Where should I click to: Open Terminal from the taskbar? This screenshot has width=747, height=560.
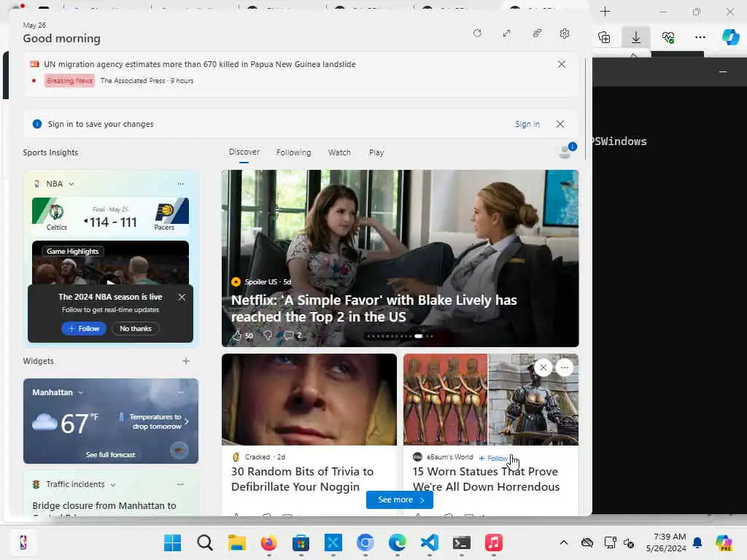(x=461, y=542)
